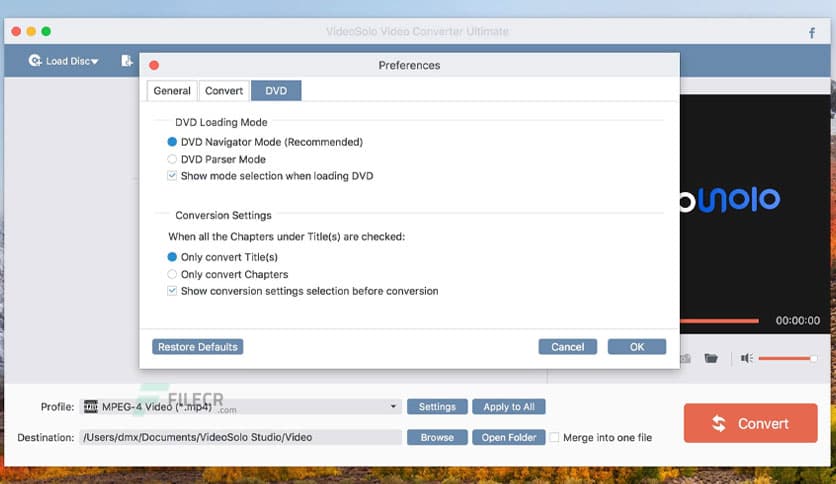Image resolution: width=836 pixels, height=484 pixels.
Task: Confirm Preferences with OK
Action: [637, 346]
